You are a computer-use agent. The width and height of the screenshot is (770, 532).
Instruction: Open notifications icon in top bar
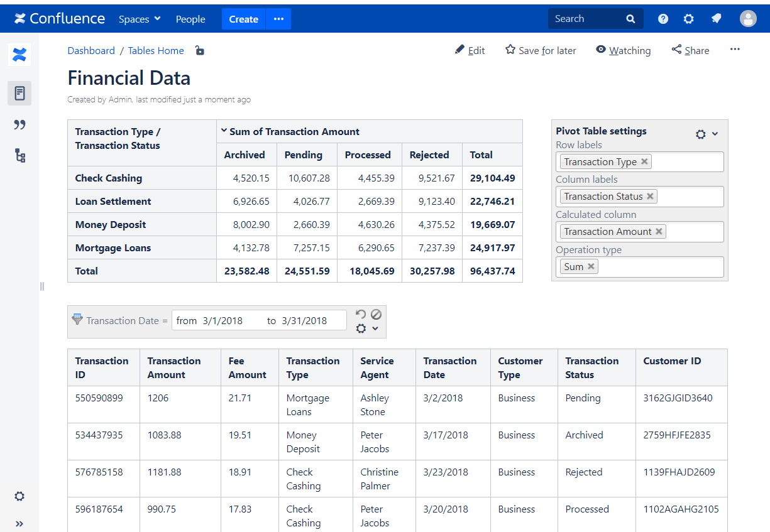point(716,19)
